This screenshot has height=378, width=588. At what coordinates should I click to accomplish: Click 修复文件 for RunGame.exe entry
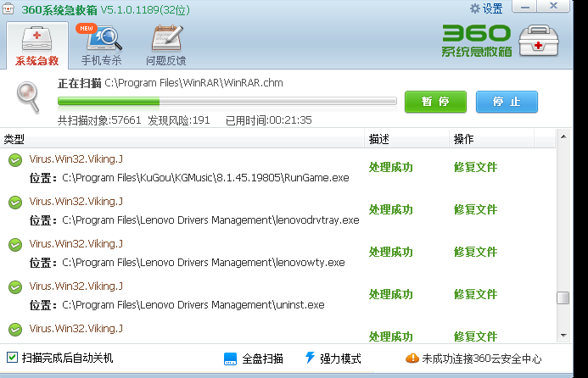pos(475,167)
